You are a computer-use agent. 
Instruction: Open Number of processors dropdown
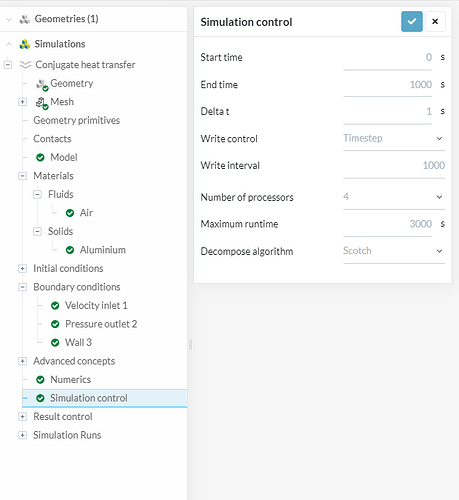click(394, 197)
